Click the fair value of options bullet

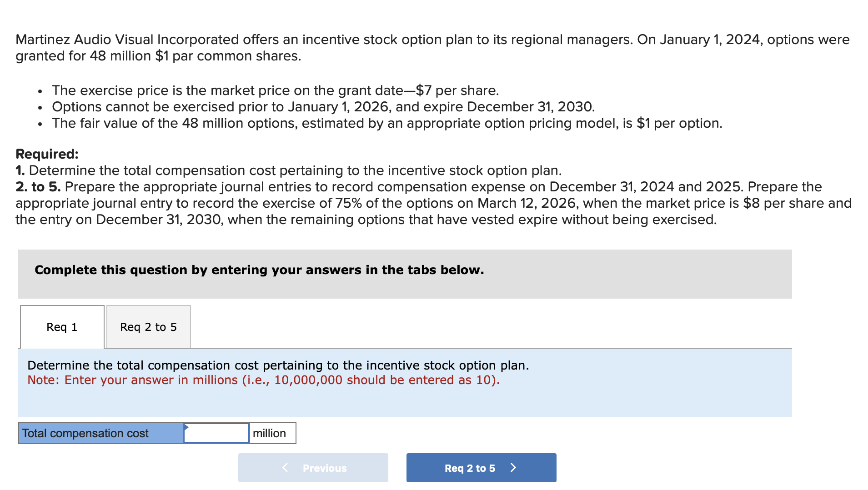coord(386,123)
